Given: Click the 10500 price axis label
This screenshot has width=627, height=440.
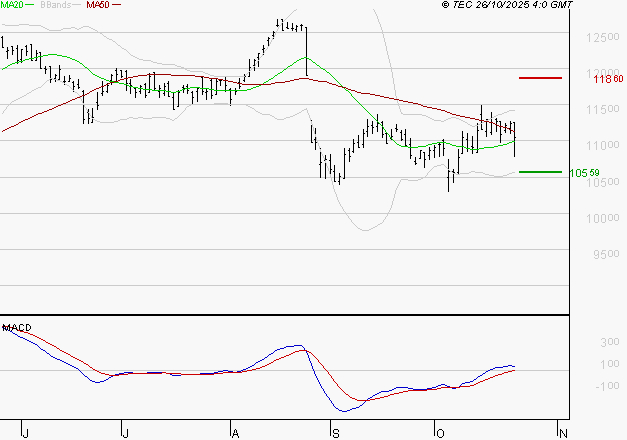Looking at the screenshot, I should (603, 182).
